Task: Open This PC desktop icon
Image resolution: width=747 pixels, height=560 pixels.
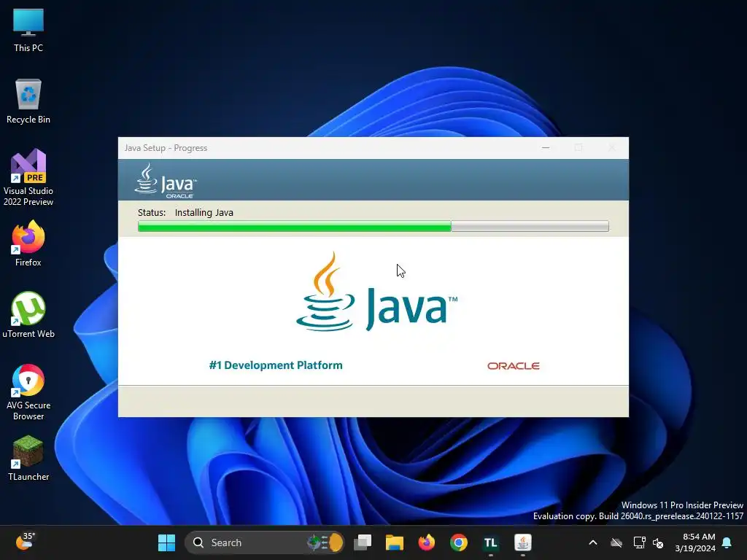Action: click(x=28, y=29)
